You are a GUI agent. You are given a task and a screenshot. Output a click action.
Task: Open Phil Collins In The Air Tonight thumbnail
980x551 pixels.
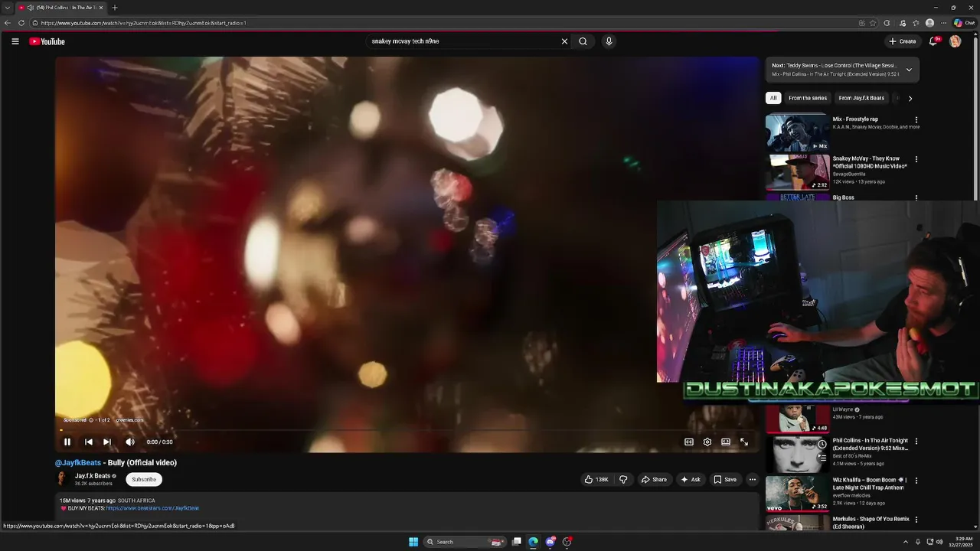click(x=798, y=455)
